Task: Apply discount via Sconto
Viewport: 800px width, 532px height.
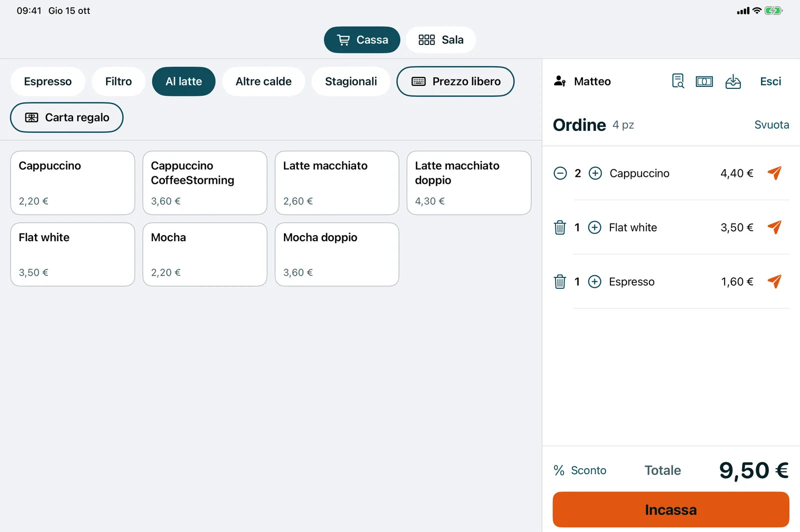Action: click(x=580, y=471)
